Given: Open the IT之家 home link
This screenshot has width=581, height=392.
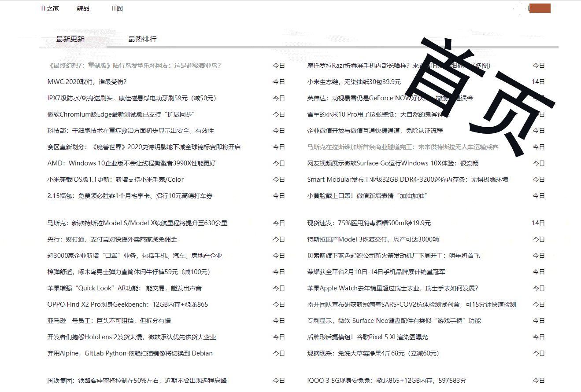Looking at the screenshot, I should click(x=50, y=8).
